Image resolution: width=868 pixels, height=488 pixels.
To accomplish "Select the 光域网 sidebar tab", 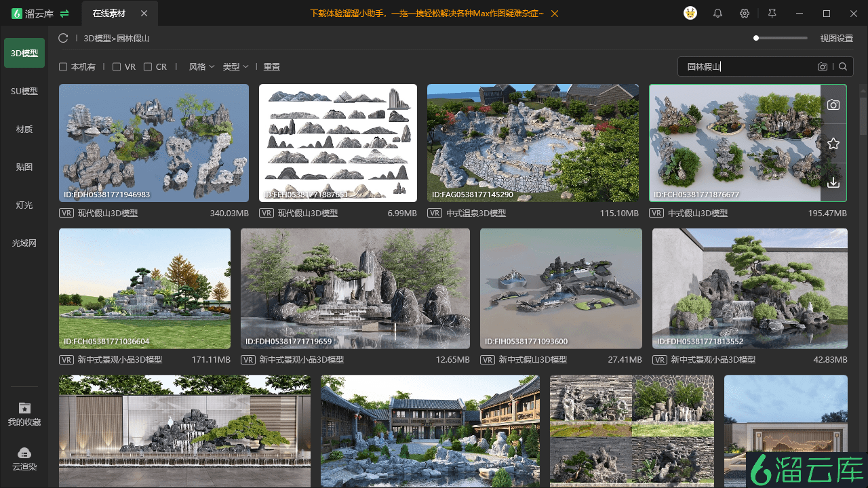I will [x=24, y=243].
